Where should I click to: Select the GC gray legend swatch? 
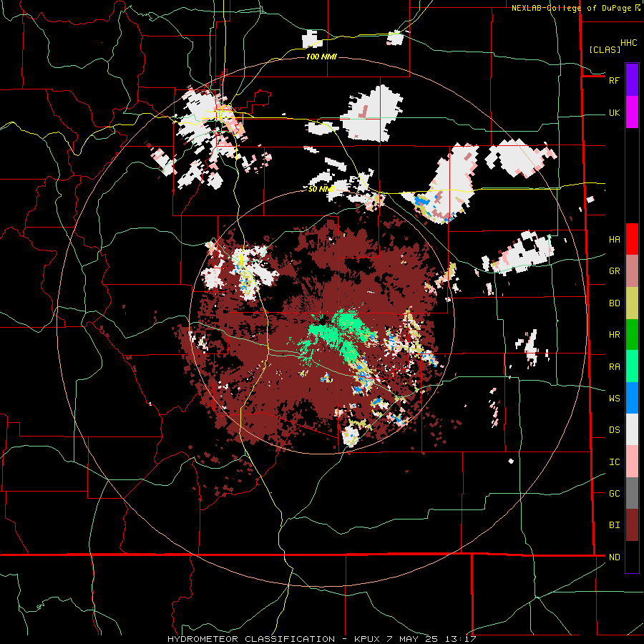click(x=632, y=493)
